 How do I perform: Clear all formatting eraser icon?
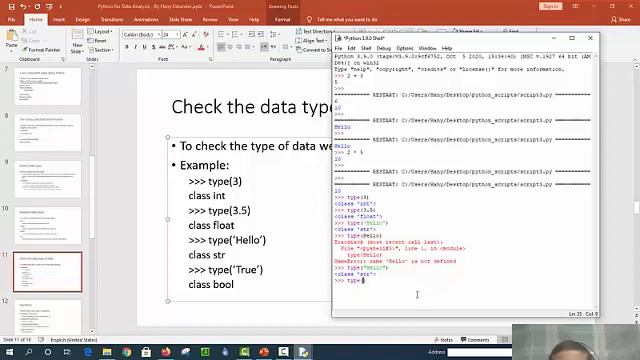206,35
